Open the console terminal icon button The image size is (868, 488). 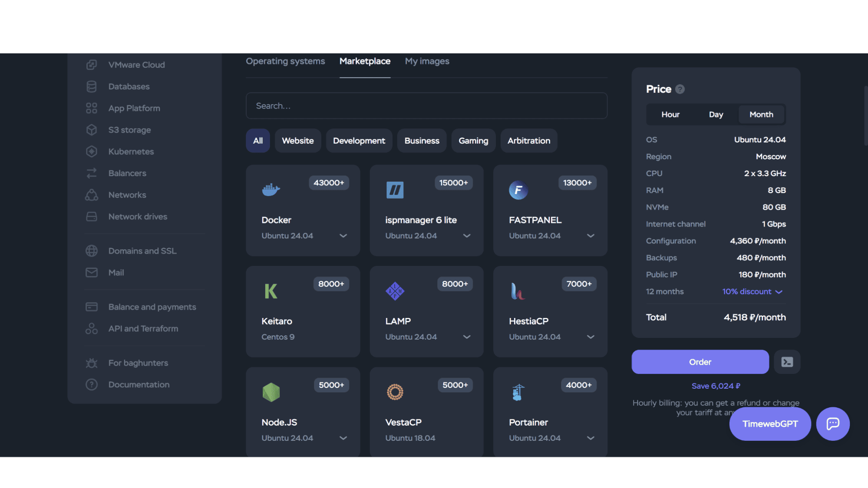tap(787, 362)
